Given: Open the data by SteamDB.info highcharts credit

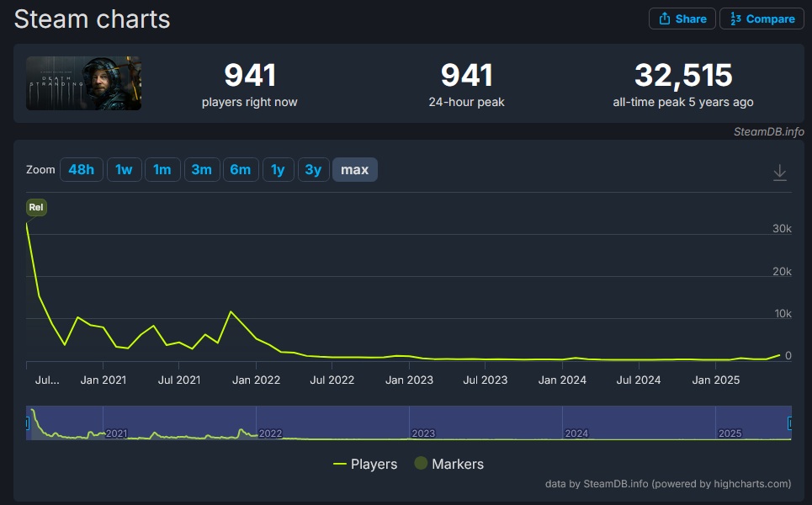Looking at the screenshot, I should 668,484.
